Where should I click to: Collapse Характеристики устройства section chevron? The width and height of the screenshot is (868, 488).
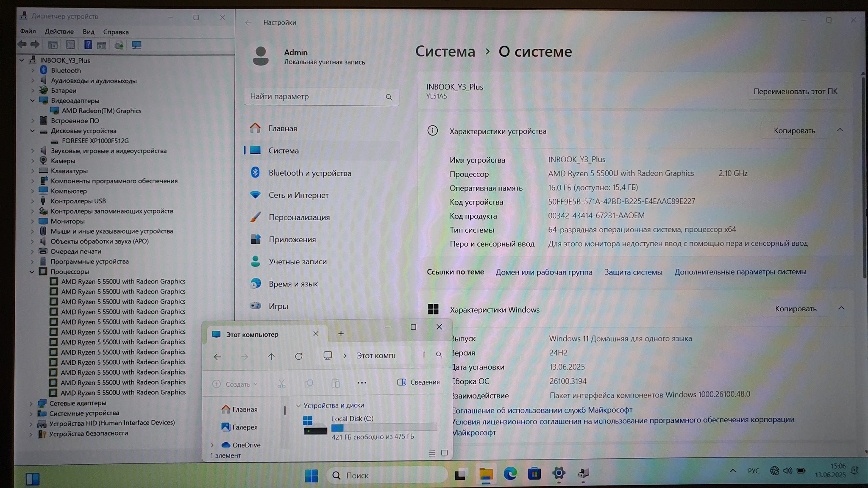(x=840, y=130)
